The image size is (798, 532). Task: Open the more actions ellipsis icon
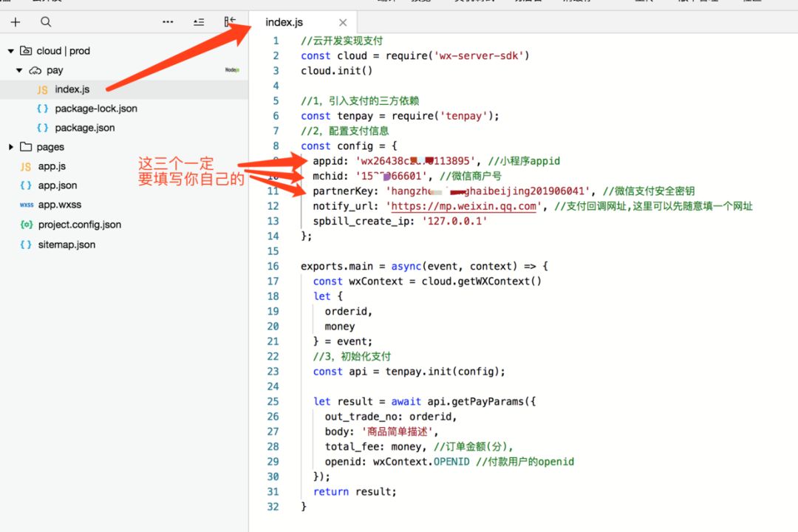[x=168, y=23]
